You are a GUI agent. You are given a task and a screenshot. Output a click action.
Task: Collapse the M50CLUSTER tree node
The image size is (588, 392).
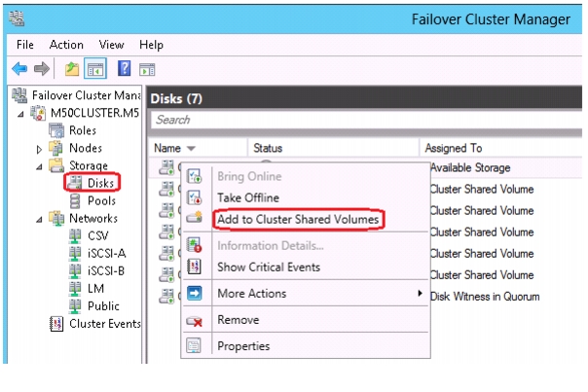point(21,114)
